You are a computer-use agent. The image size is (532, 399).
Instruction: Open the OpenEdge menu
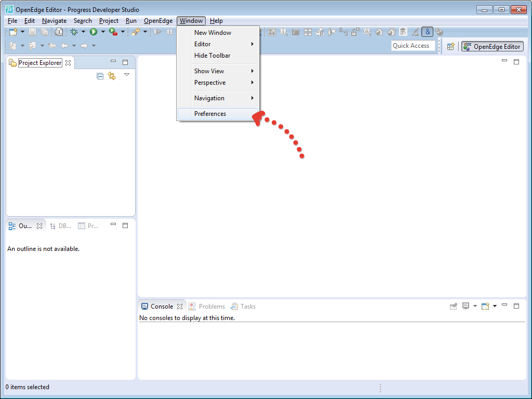tap(158, 21)
